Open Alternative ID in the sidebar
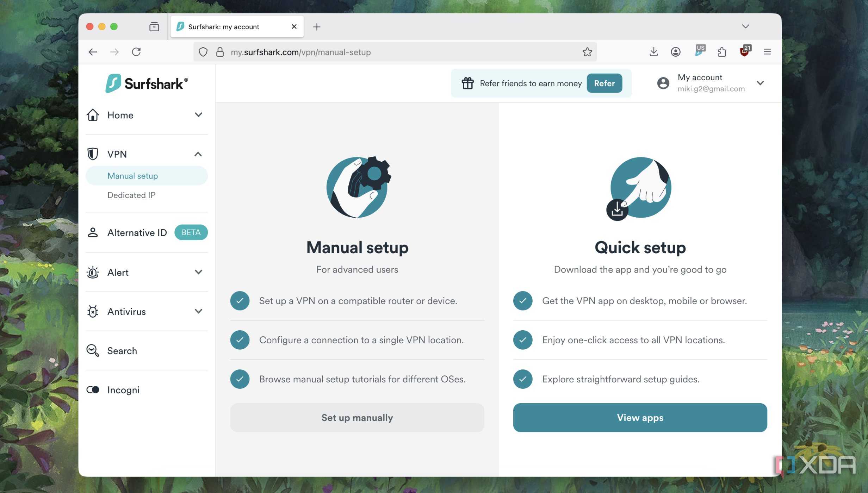The height and width of the screenshot is (493, 868). (x=137, y=233)
